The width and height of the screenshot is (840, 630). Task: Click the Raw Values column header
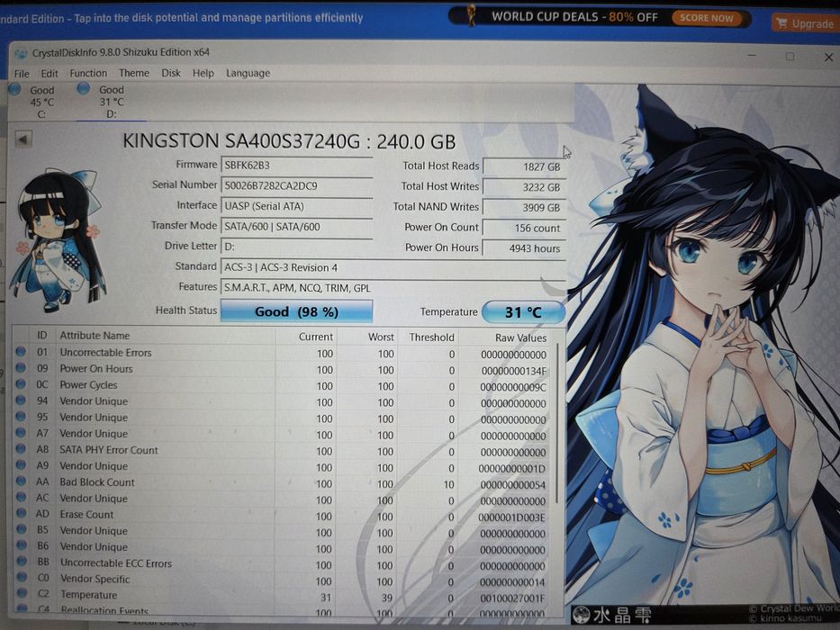coord(505,337)
